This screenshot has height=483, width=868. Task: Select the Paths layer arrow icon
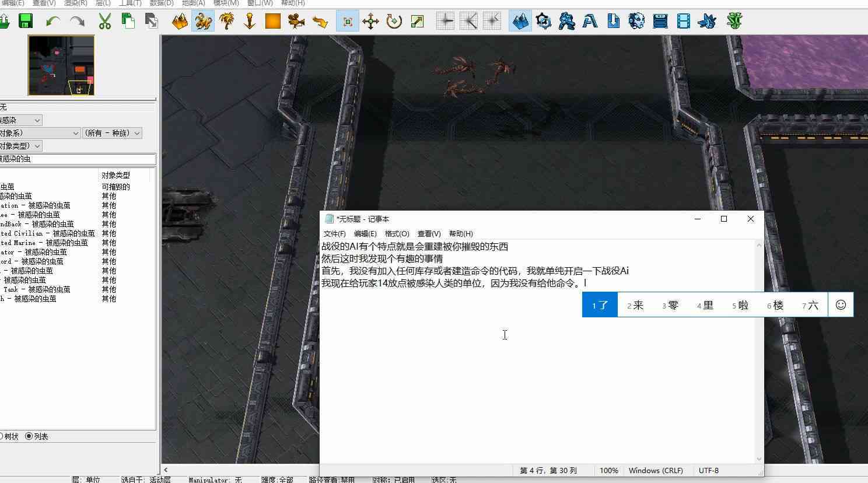(320, 22)
